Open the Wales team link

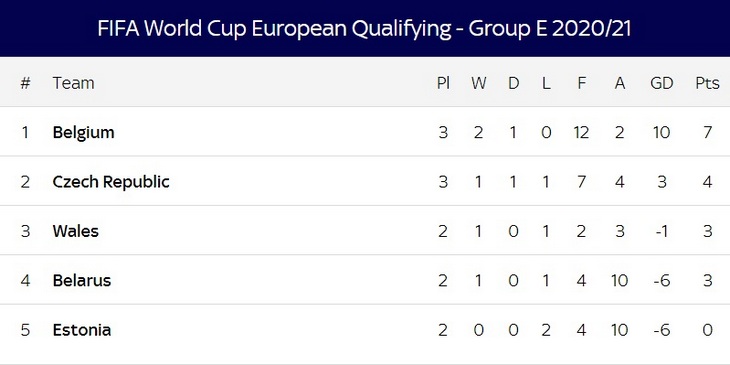(75, 231)
